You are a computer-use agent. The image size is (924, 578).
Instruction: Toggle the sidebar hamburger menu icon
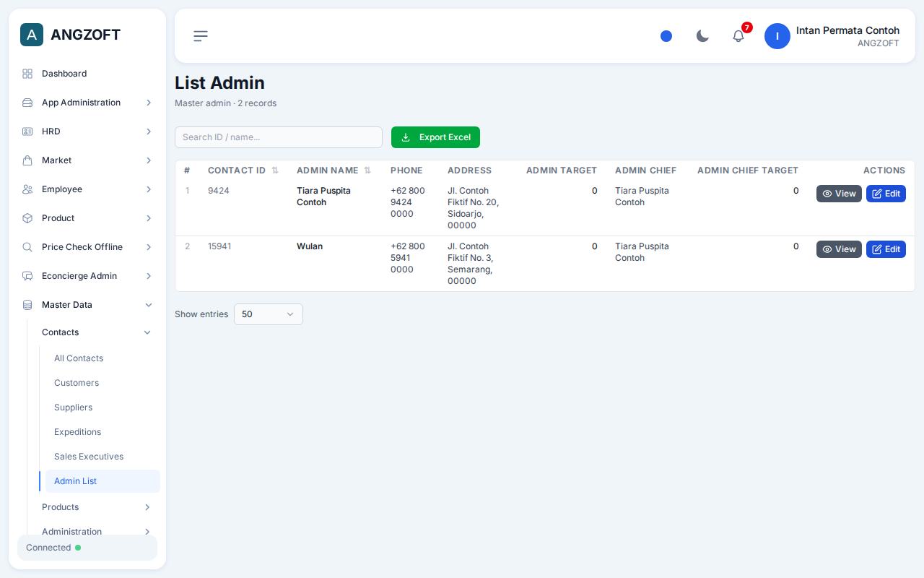(x=201, y=36)
